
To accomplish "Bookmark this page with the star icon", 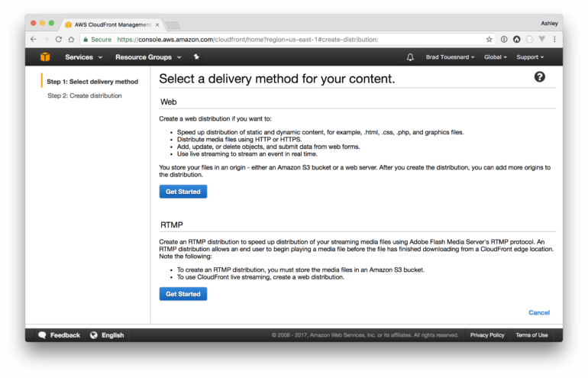I will pyautogui.click(x=489, y=40).
